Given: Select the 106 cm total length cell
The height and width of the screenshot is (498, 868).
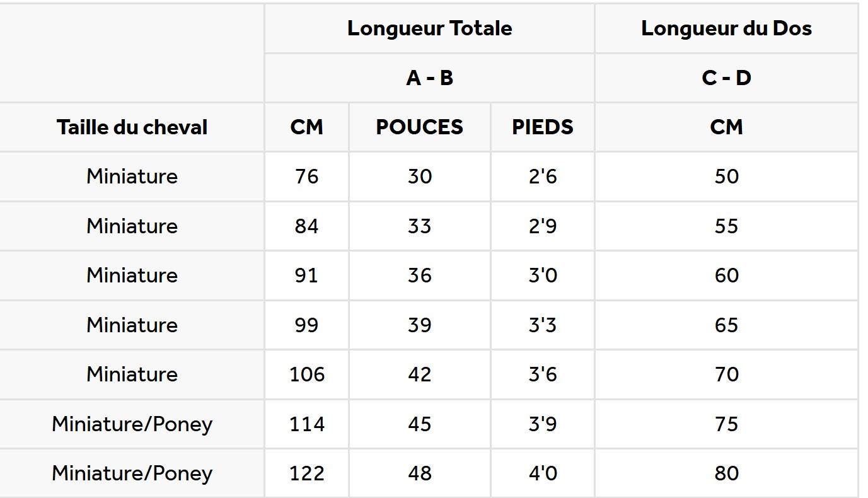Looking at the screenshot, I should pos(306,374).
